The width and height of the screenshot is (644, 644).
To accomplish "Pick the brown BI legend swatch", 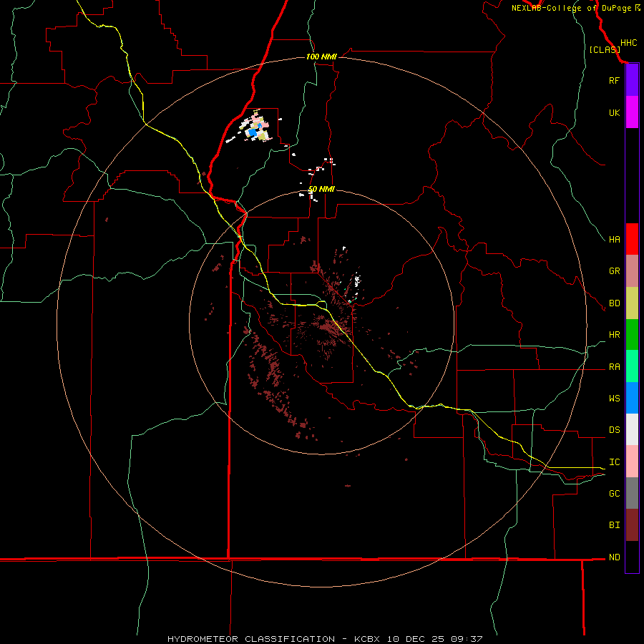I will [632, 525].
